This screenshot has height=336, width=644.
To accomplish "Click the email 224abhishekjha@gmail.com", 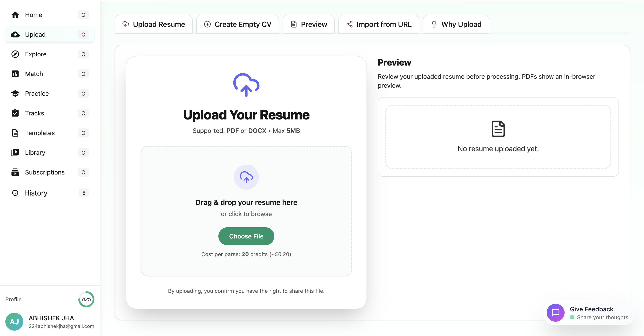I will 61,326.
